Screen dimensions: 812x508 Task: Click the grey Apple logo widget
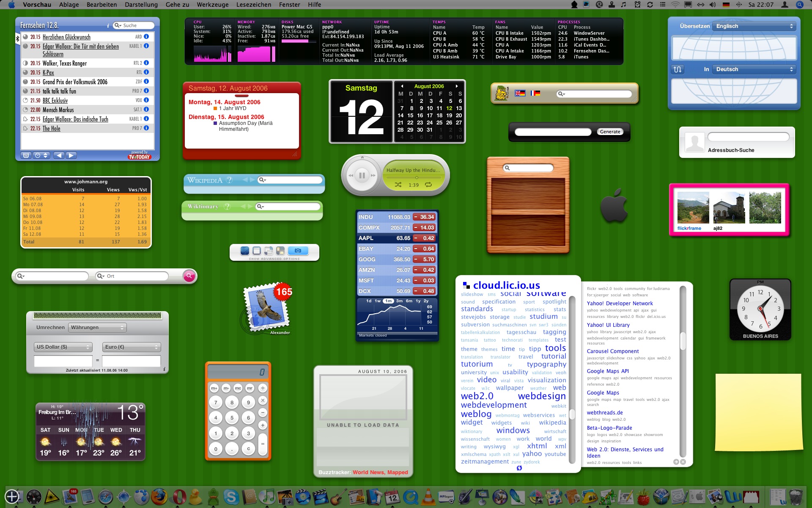pos(614,205)
